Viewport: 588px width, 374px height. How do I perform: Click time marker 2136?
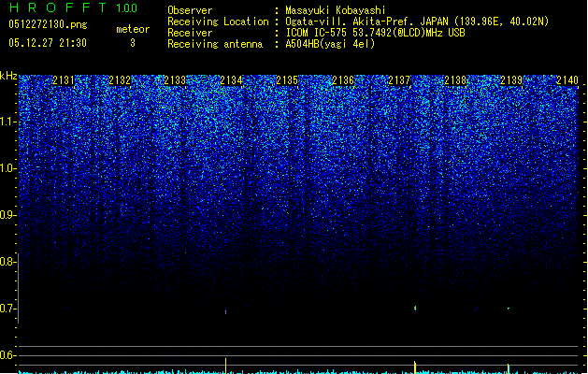click(x=343, y=79)
